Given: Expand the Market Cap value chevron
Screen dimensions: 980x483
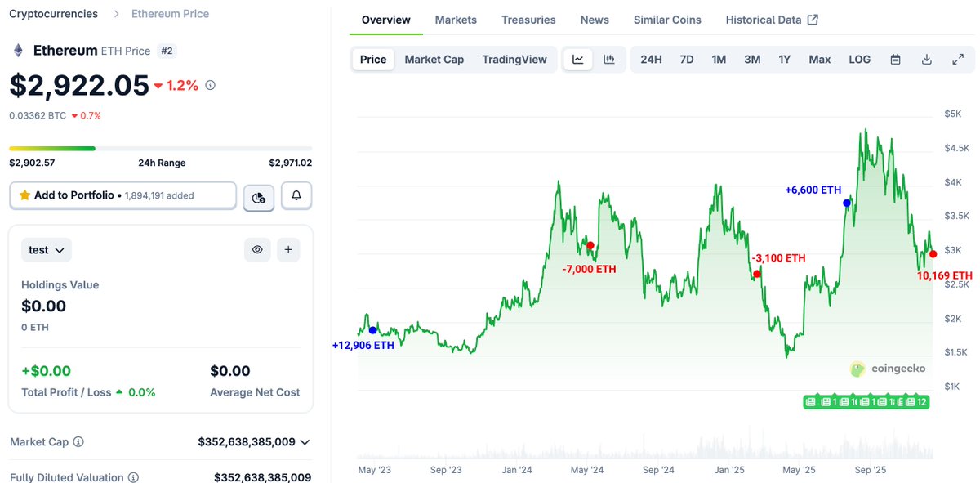Looking at the screenshot, I should coord(305,441).
